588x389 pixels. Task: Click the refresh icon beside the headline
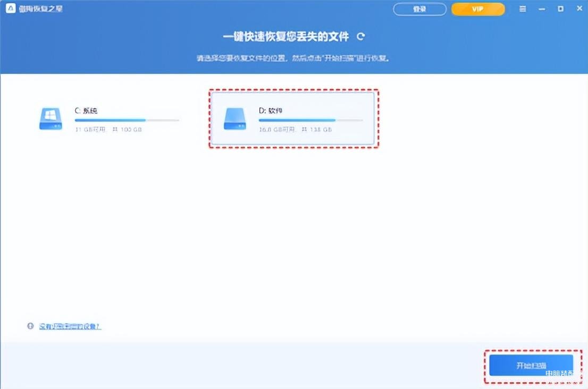coord(361,36)
